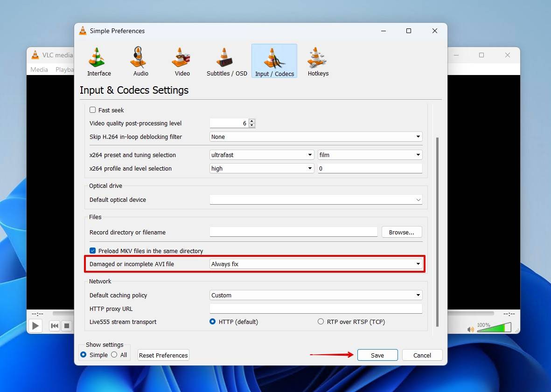Select RTP over RTSP (TCP) transport option

[321, 322]
